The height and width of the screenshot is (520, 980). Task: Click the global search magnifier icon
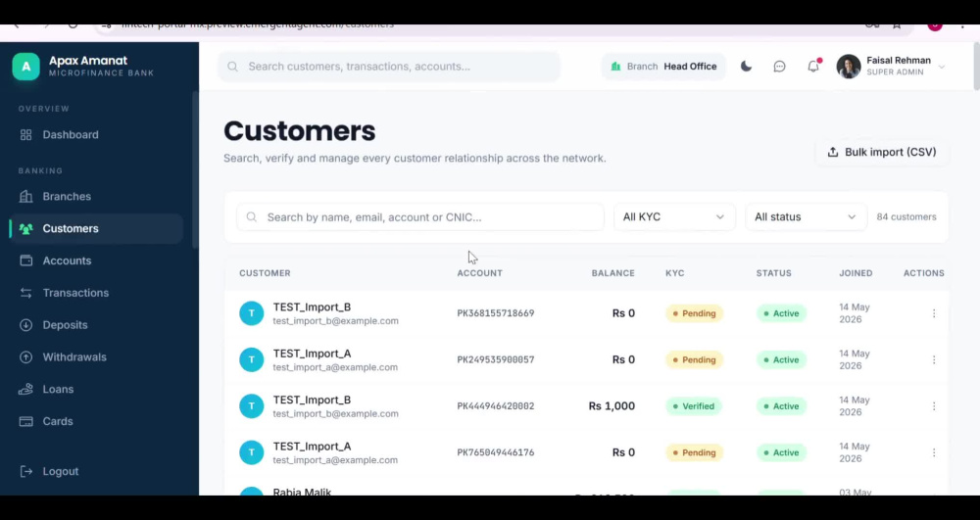[232, 67]
